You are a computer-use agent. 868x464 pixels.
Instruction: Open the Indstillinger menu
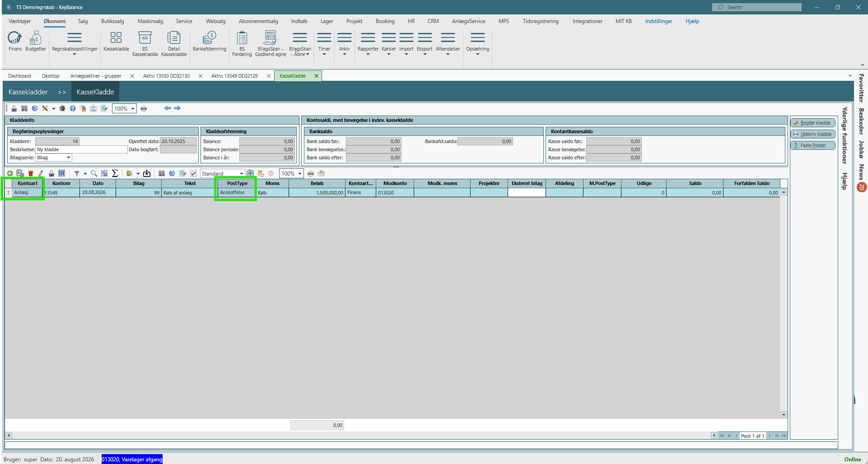point(658,21)
